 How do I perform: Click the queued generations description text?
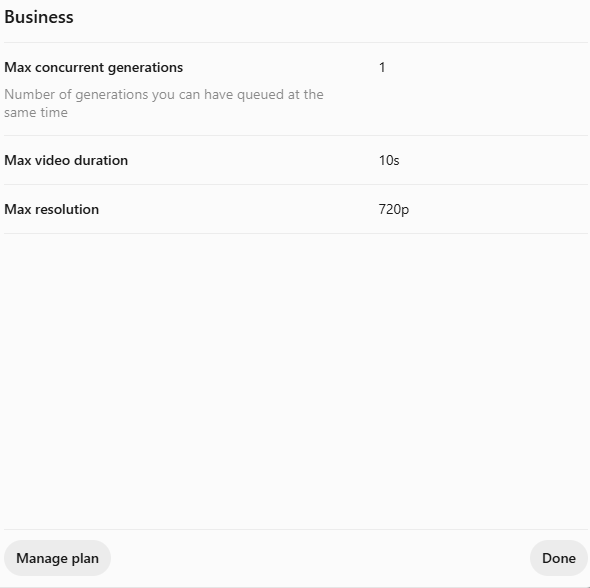164,103
